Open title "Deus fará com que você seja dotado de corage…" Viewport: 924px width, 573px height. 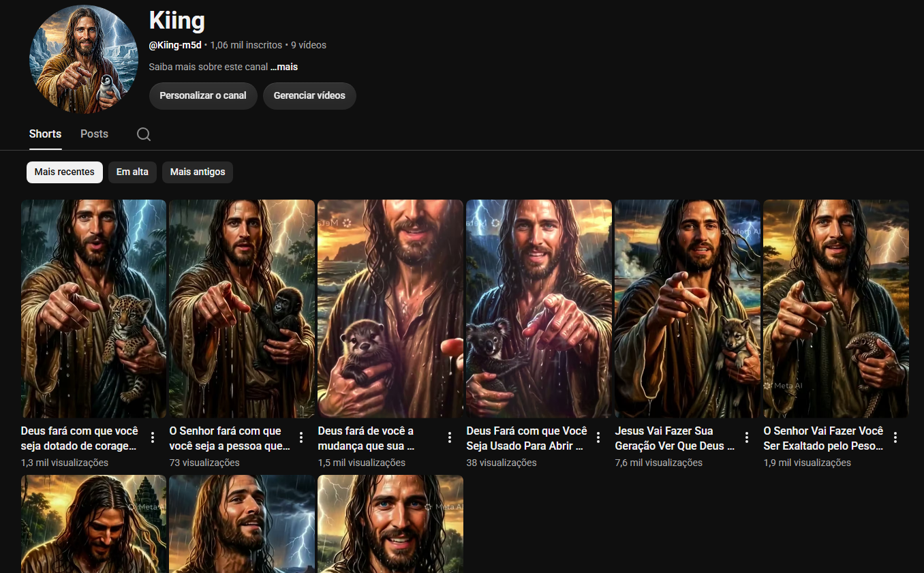coord(80,438)
